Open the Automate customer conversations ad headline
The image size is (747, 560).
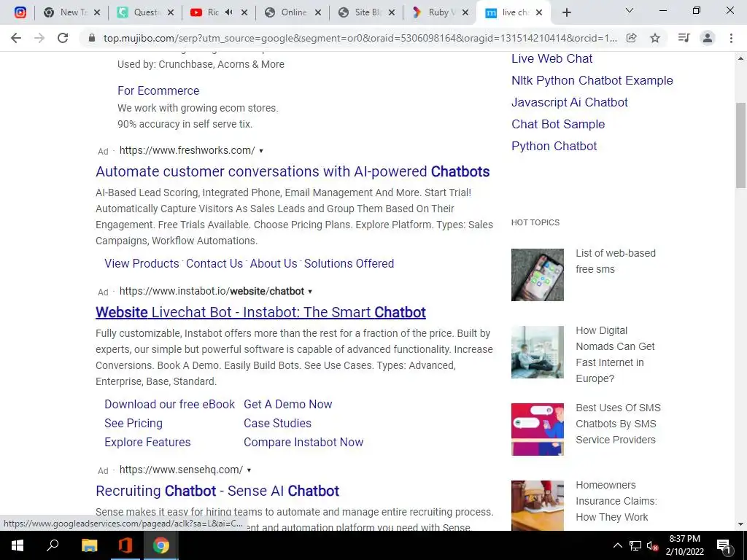293,171
